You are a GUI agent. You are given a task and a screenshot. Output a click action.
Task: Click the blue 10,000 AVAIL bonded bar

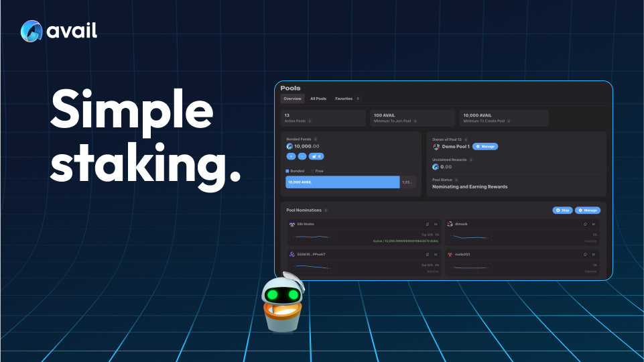tap(342, 182)
